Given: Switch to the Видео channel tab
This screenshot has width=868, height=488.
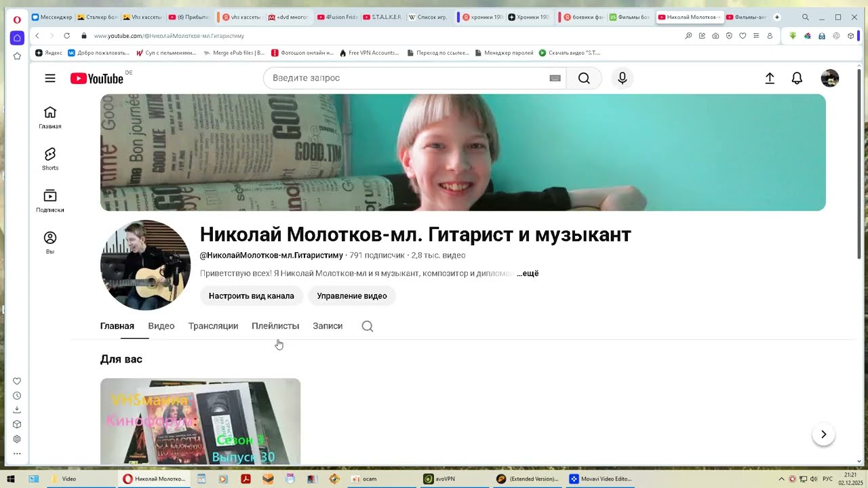Looking at the screenshot, I should point(161,326).
